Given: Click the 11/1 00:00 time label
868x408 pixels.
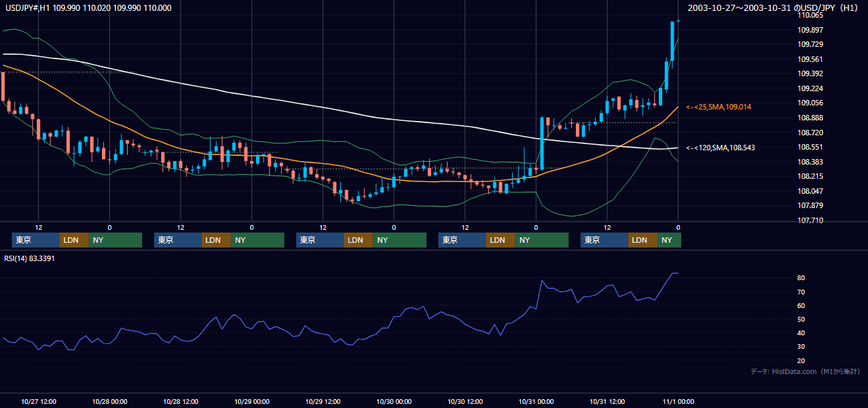Looking at the screenshot, I should coord(678,401).
